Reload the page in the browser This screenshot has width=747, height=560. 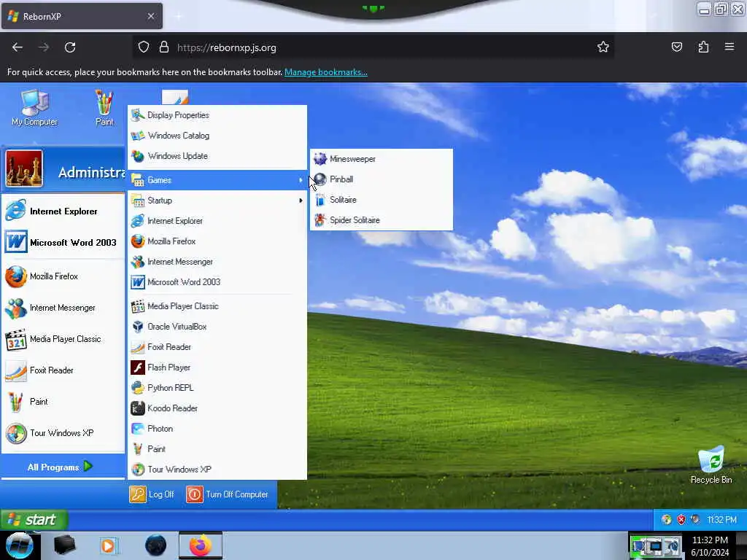pyautogui.click(x=70, y=47)
